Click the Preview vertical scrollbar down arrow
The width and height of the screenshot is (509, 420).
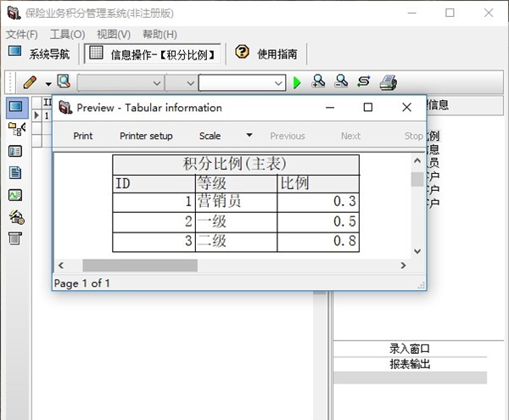[x=417, y=251]
